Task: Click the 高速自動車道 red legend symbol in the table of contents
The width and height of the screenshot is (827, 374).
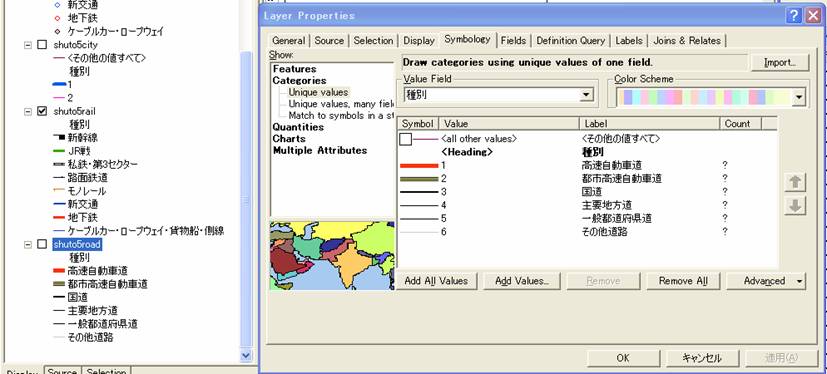Action: tap(59, 271)
